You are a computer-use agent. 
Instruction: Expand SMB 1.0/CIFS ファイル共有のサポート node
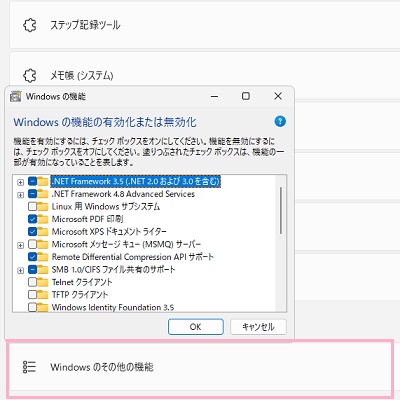(21, 270)
